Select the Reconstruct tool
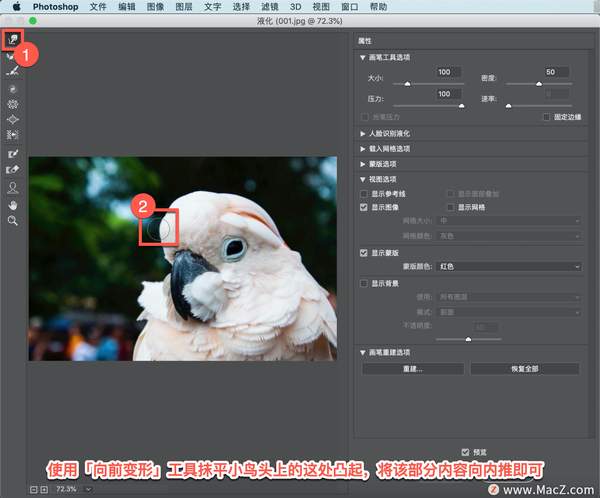 (12, 55)
